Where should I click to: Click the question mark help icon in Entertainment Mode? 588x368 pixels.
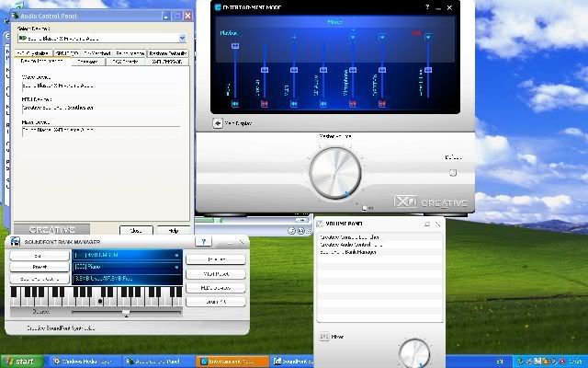[x=427, y=7]
